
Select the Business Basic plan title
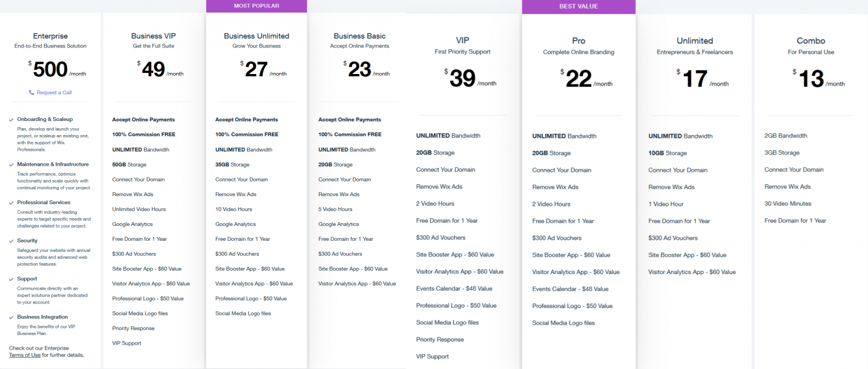pyautogui.click(x=359, y=36)
